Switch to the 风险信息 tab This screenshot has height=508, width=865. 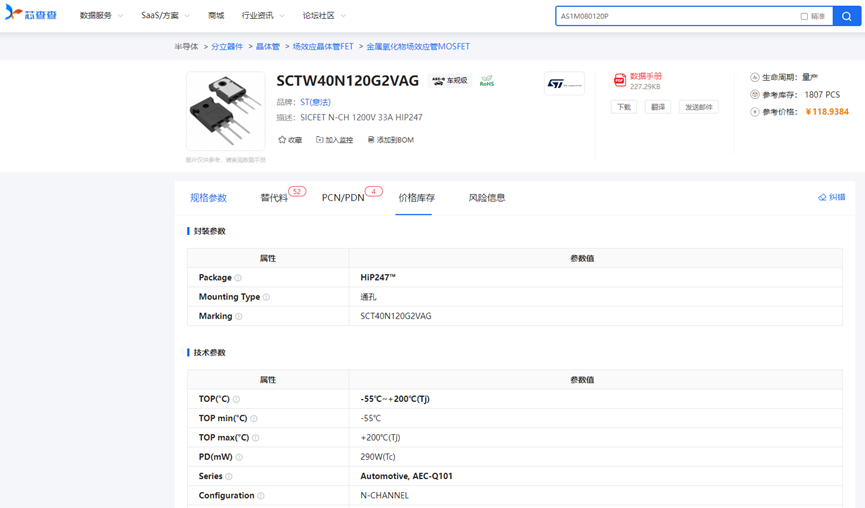click(x=487, y=198)
